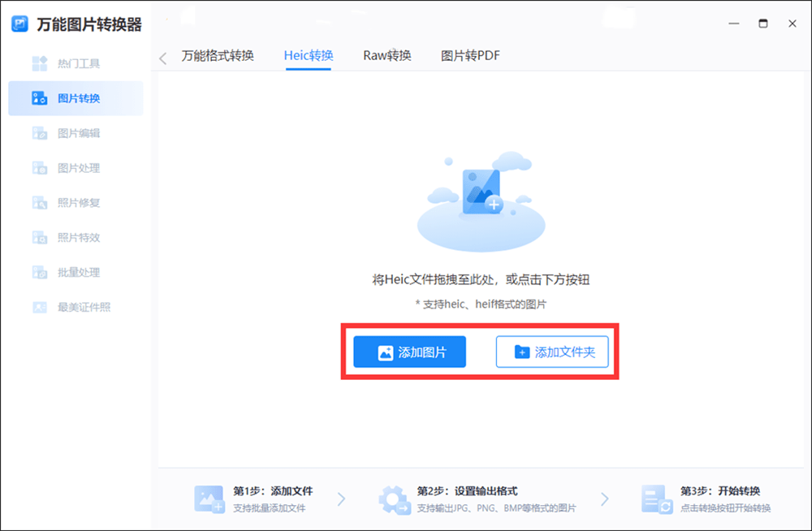Click the 万能图片转换器 app logo icon
The height and width of the screenshot is (531, 812).
point(19,24)
